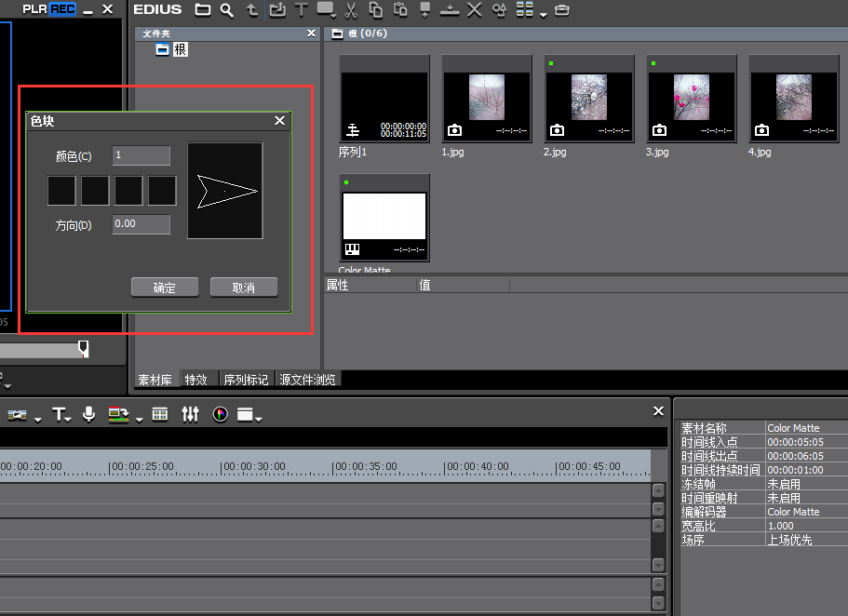Click the 方向 value input field

pos(141,224)
